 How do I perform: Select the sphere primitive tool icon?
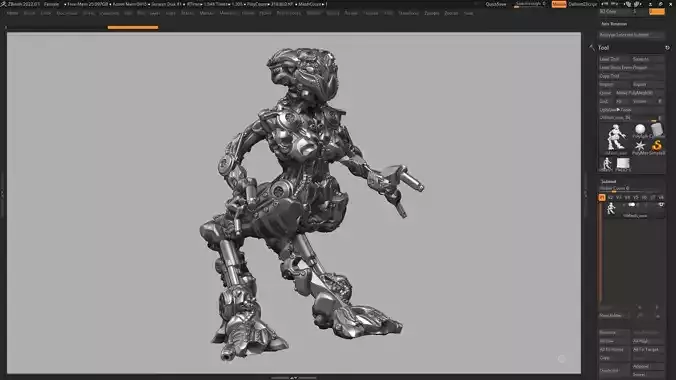640,129
